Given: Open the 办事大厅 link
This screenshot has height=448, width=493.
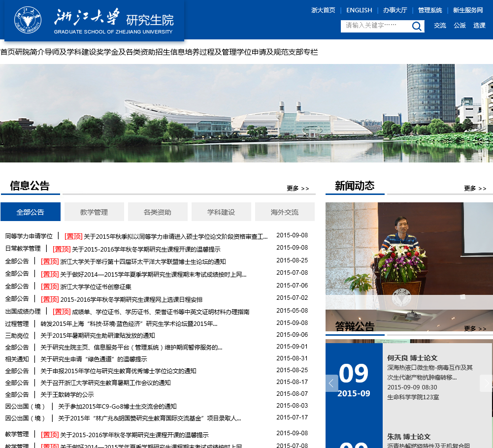Looking at the screenshot, I should (x=395, y=10).
